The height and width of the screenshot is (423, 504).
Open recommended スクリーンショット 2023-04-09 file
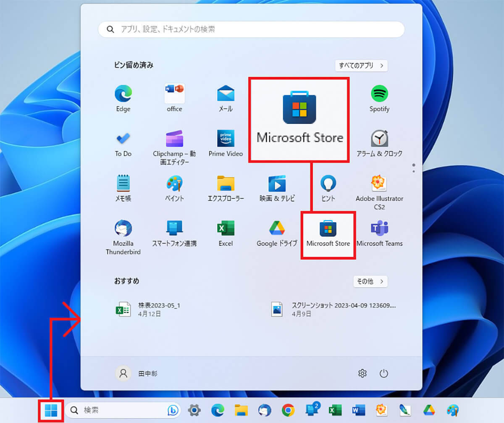tap(334, 309)
